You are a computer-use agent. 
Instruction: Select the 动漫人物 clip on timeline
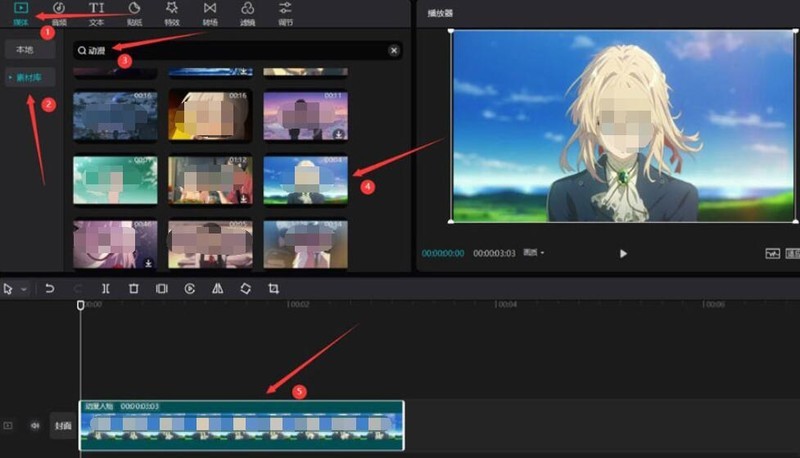[x=242, y=425]
